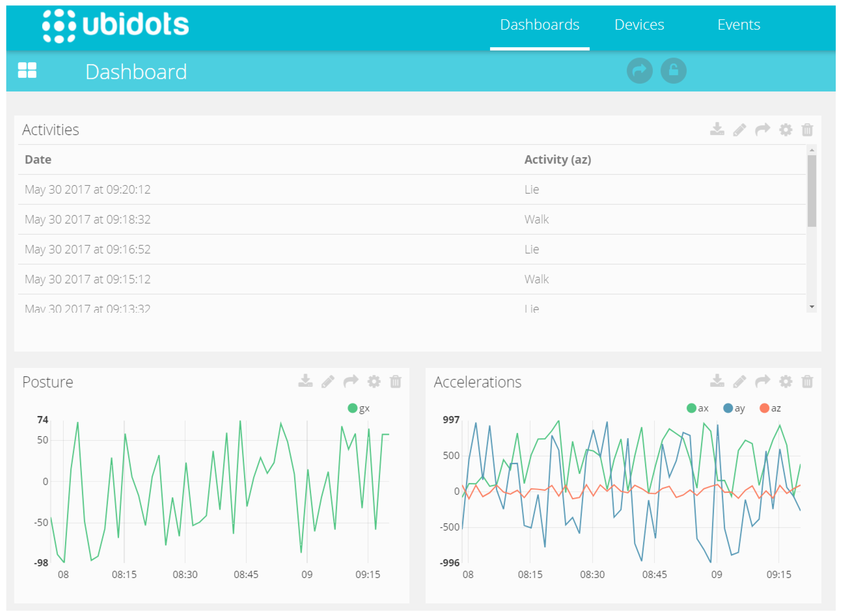Click the 08:45 tick on Posture chart
Viewport: 841px width, 616px height.
[246, 574]
